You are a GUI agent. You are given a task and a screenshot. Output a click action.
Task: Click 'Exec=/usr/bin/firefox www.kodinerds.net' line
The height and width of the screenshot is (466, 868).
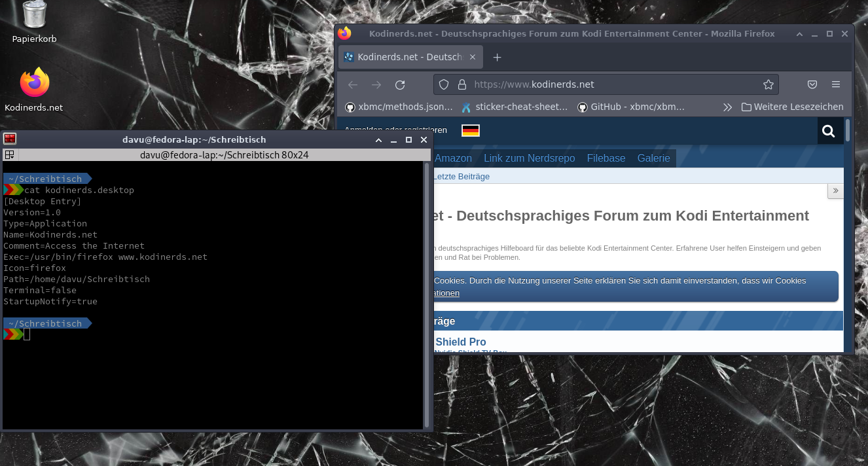point(105,257)
